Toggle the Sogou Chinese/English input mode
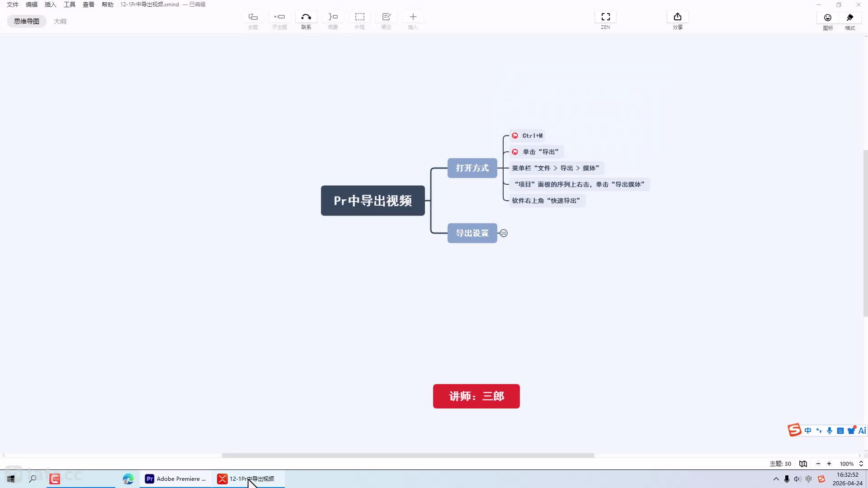Screen dimensions: 868x488 pyautogui.click(x=808, y=431)
